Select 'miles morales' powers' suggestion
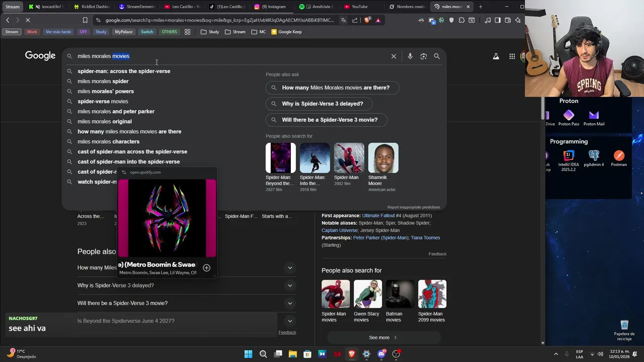644x362 pixels. point(106,91)
